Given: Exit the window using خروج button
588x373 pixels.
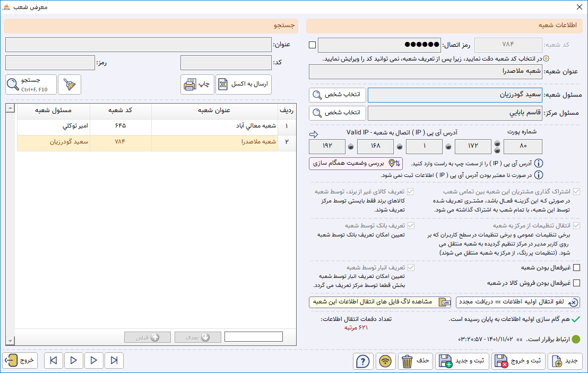Looking at the screenshot, I should point(20,361).
